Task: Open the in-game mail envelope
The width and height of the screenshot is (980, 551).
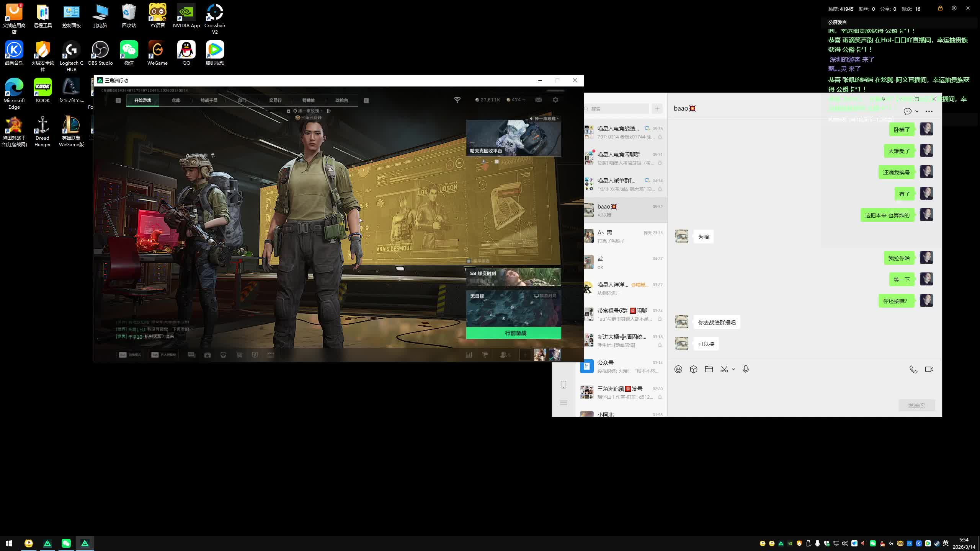Action: click(539, 100)
